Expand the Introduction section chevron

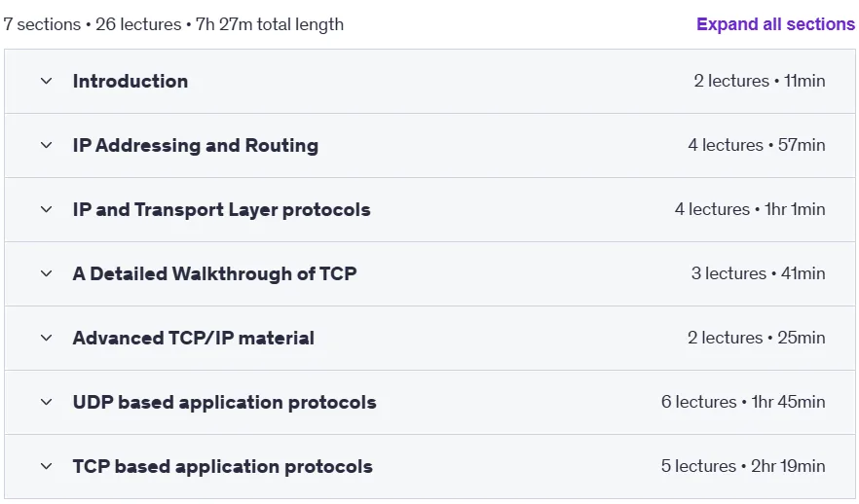tap(47, 81)
